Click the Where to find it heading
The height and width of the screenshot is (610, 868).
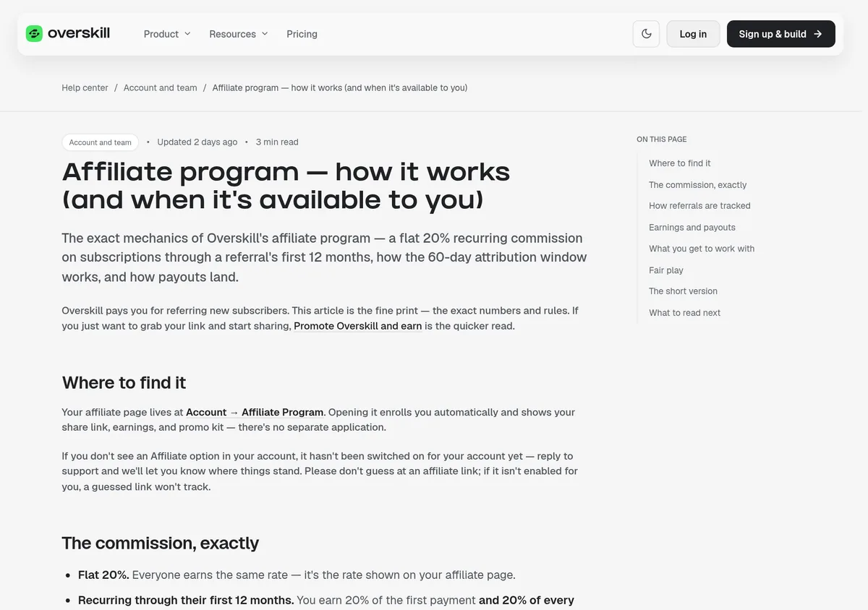coord(124,382)
